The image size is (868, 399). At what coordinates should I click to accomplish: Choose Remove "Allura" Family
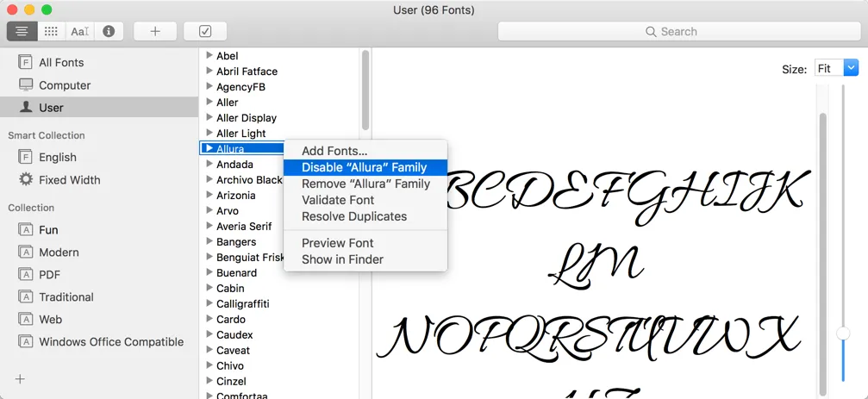tap(365, 184)
